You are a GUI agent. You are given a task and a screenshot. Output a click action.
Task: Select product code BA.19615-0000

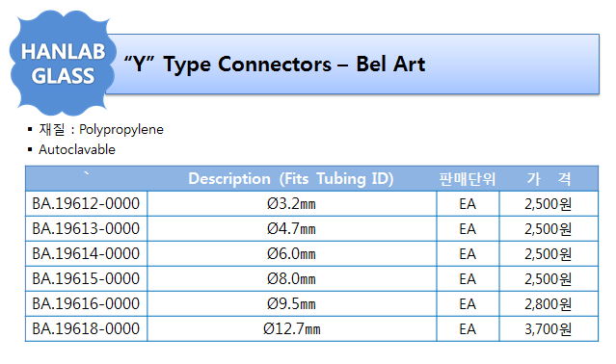tap(86, 279)
